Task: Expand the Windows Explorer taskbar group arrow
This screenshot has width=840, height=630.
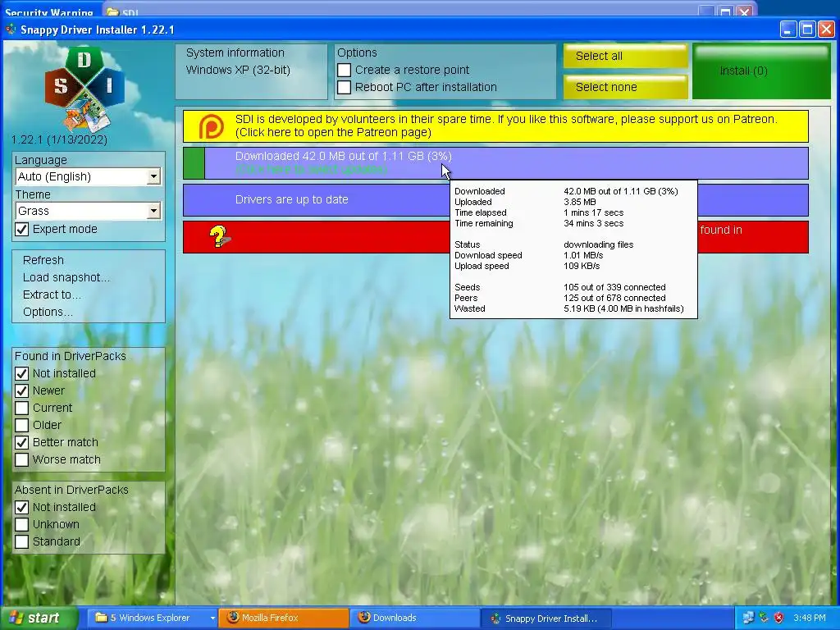Action: (x=212, y=619)
